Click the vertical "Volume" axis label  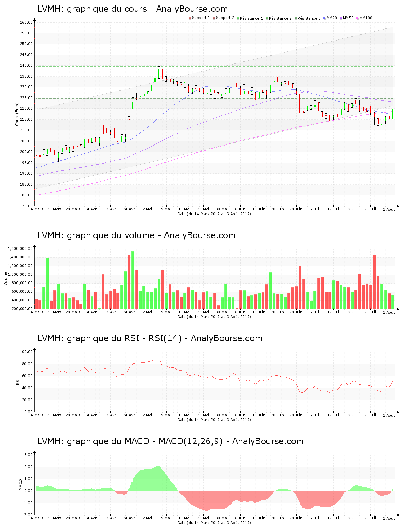[x=5, y=278]
